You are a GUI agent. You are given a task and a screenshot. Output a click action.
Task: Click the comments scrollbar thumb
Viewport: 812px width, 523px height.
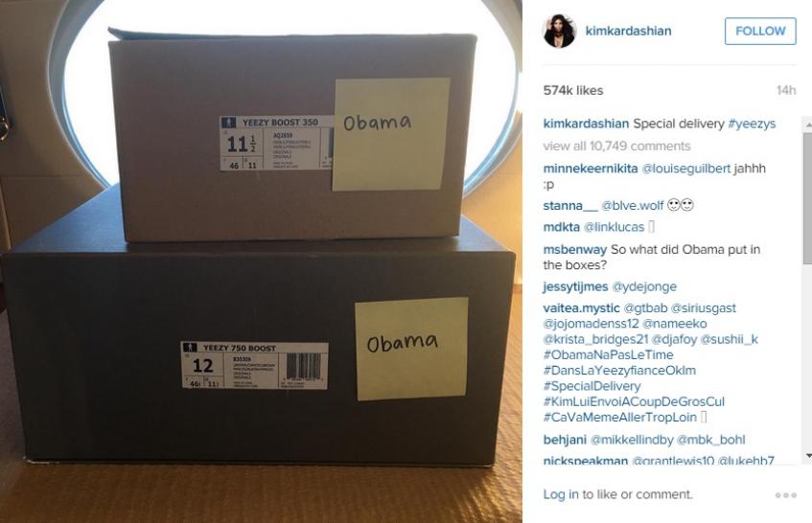click(x=808, y=199)
